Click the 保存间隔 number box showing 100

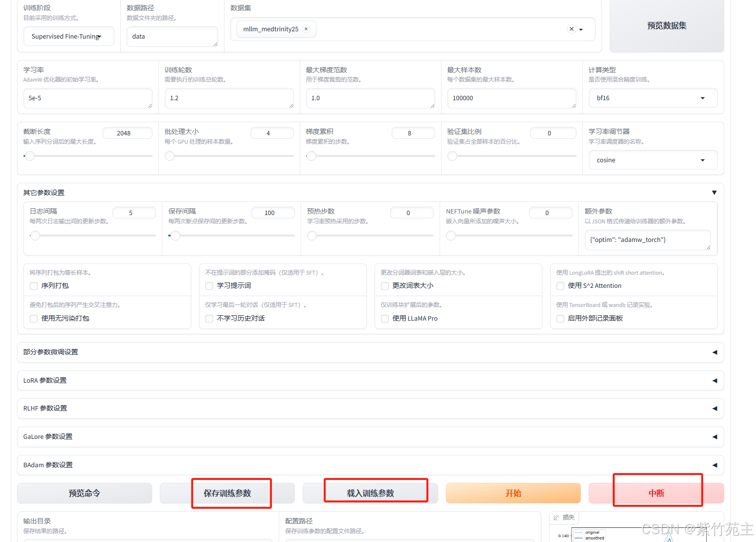tap(273, 213)
